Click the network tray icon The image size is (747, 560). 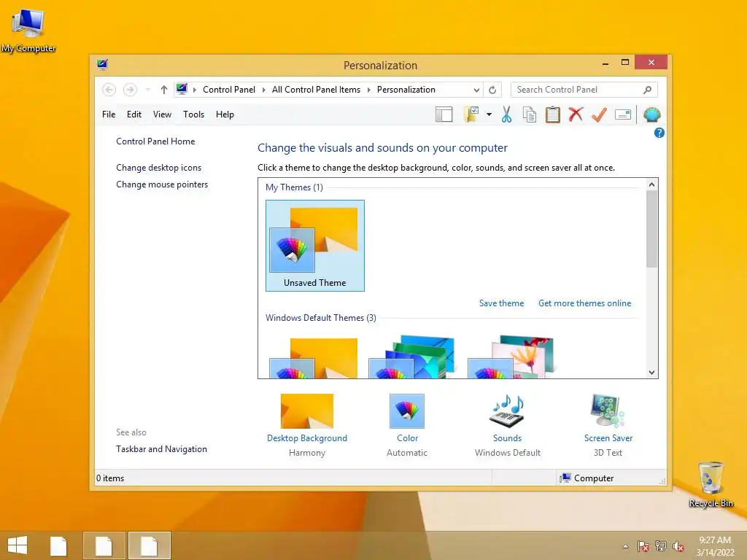(660, 546)
